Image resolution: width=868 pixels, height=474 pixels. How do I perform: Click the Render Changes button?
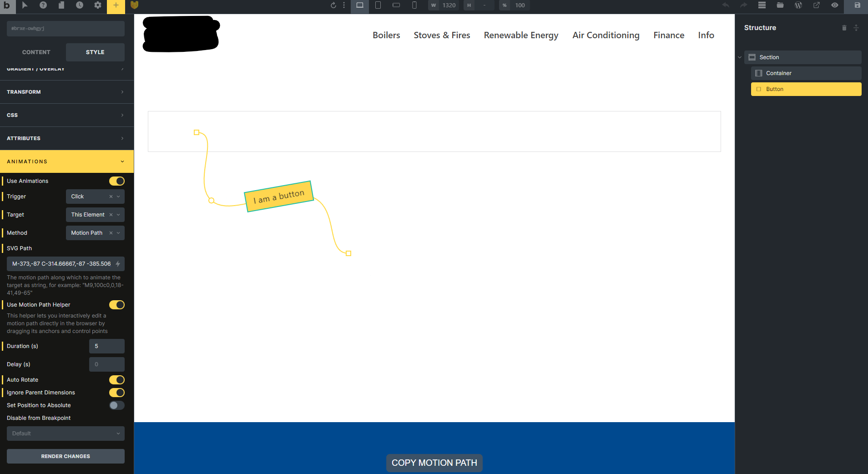[66, 456]
